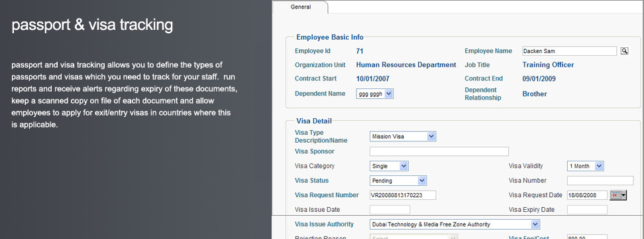644x239 pixels.
Task: Click the Visa Request Number field
Action: 403,195
